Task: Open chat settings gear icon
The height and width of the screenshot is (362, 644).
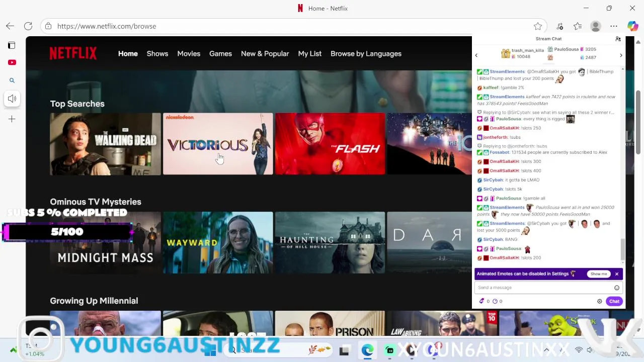Action: (x=600, y=301)
